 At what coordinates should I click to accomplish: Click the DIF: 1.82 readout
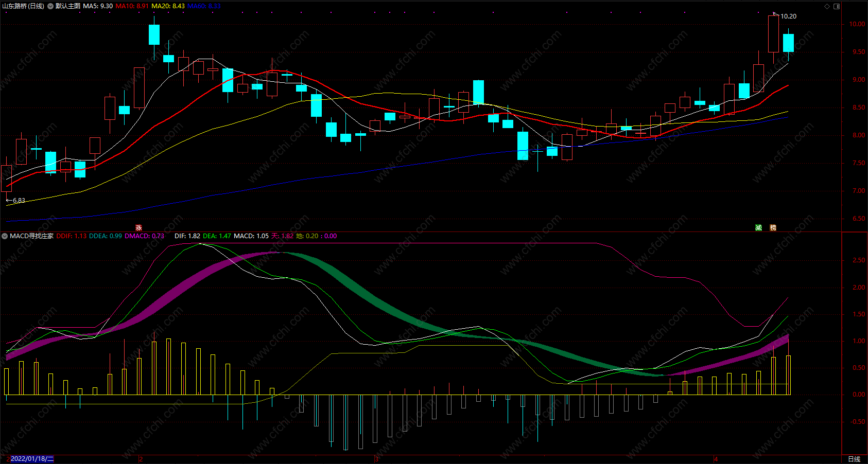(187, 236)
